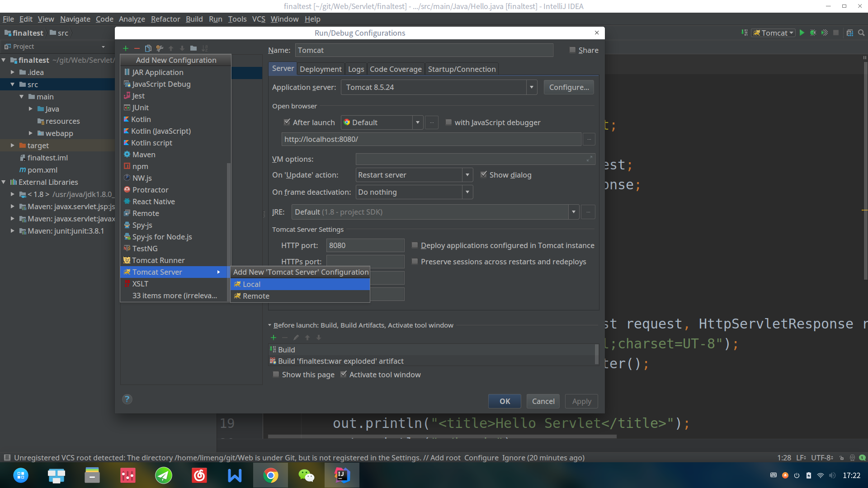The width and height of the screenshot is (868, 488).
Task: Click the edit defaults wrench icon
Action: [x=159, y=48]
